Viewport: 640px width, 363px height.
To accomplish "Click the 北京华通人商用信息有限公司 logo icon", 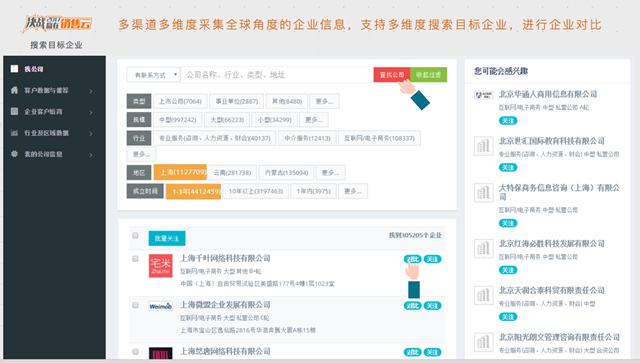I will pos(484,95).
